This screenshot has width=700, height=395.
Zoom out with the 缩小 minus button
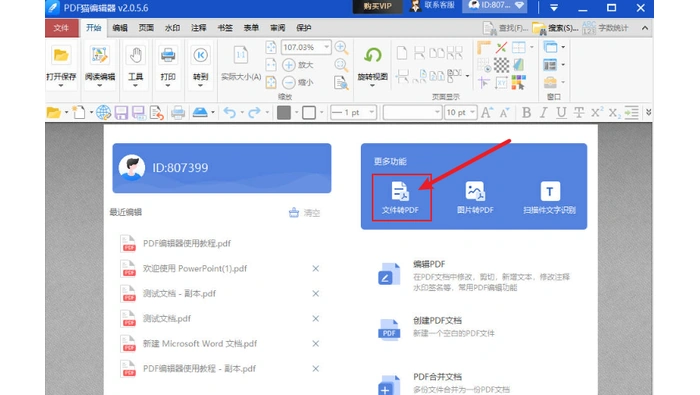pyautogui.click(x=289, y=83)
